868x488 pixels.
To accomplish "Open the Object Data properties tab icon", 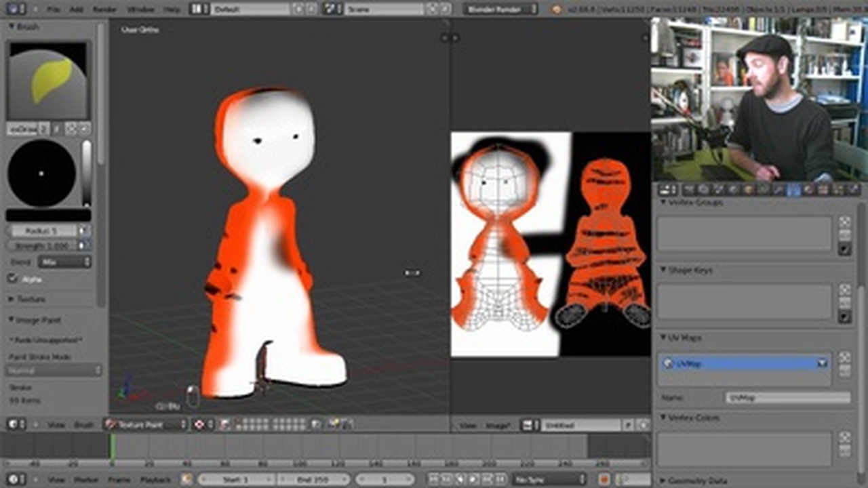I will (793, 190).
